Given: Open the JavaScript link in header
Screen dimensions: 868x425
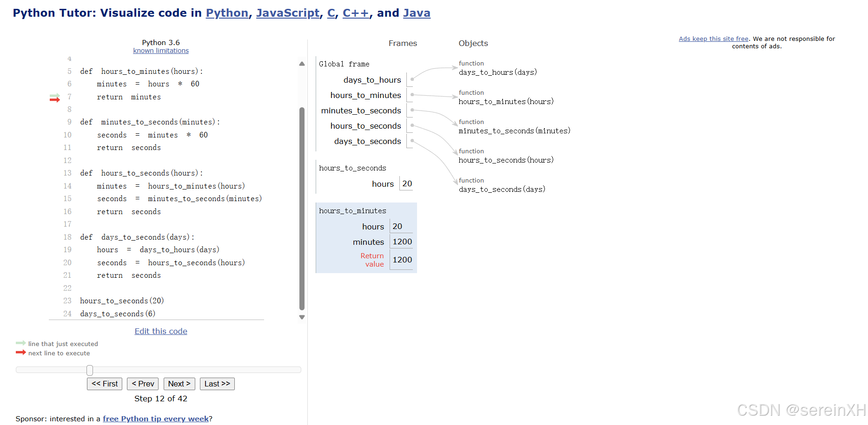Looking at the screenshot, I should pos(288,13).
